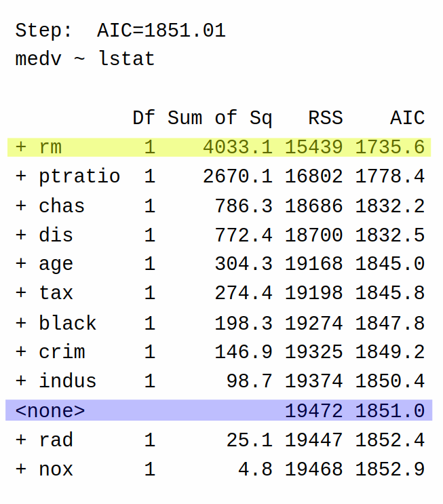Image resolution: width=443 pixels, height=504 pixels.
Task: Click the Step: AIC=1851.01 text
Action: click(x=120, y=31)
